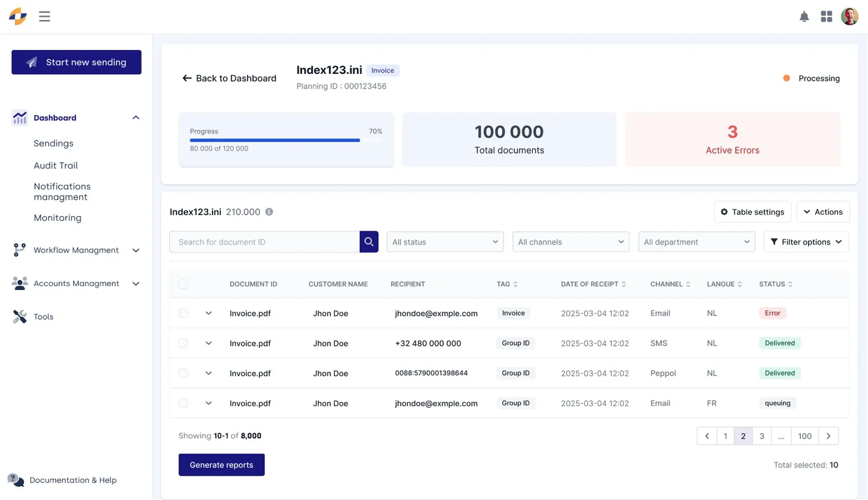Viewport: 868px width, 500px height.
Task: Open Notifications managment in sidebar
Action: pyautogui.click(x=62, y=192)
